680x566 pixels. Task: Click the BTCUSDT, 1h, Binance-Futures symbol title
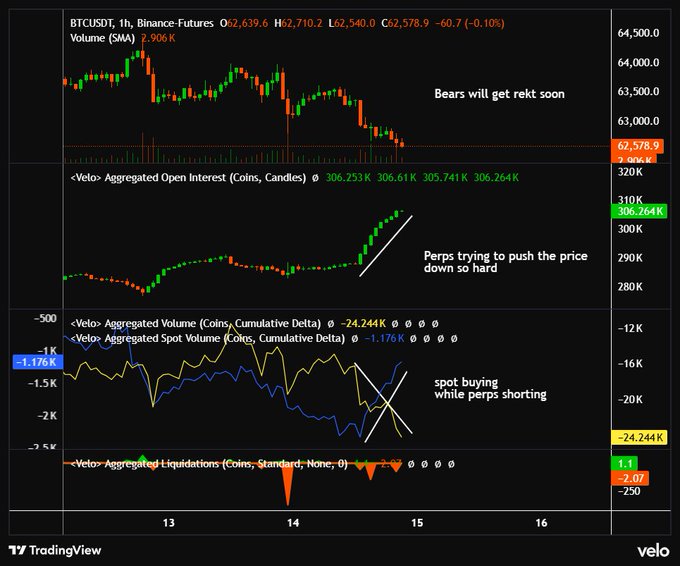pyautogui.click(x=142, y=23)
